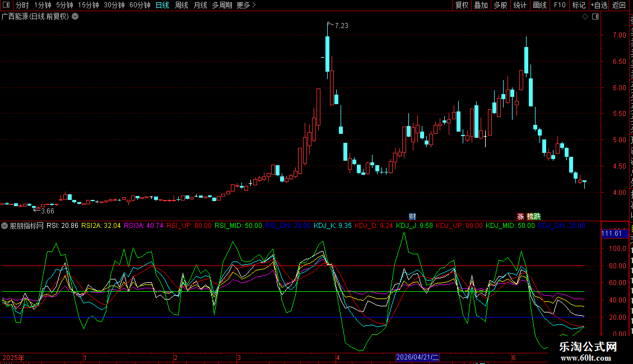The height and width of the screenshot is (364, 633).
Task: Click the KDJ_DN: 20.00 label
Action: (561, 226)
